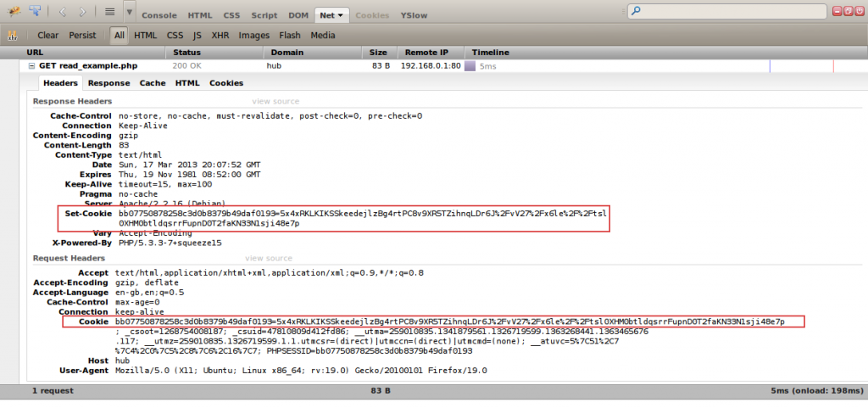Click view source beside Response Headers
The width and height of the screenshot is (868, 408).
[x=275, y=101]
